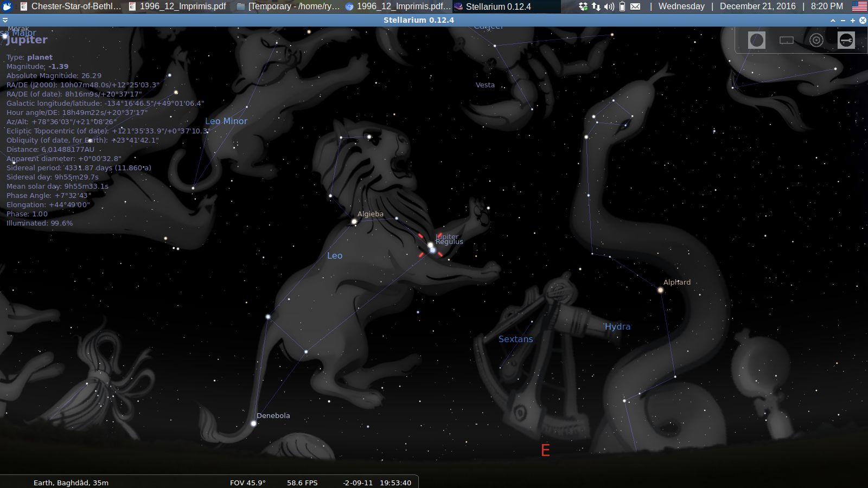Image resolution: width=868 pixels, height=488 pixels.
Task: Select Stellarium 0.12.4 taskbar entry
Action: [506, 7]
